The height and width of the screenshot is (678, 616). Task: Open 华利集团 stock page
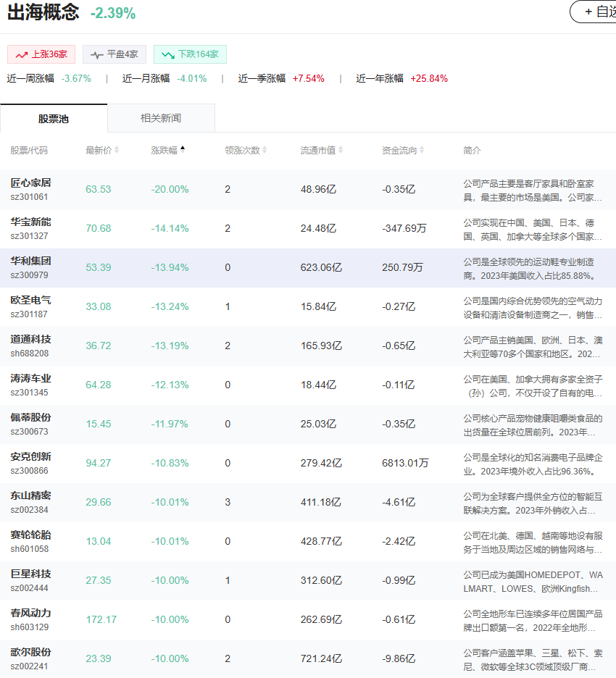pos(30,261)
